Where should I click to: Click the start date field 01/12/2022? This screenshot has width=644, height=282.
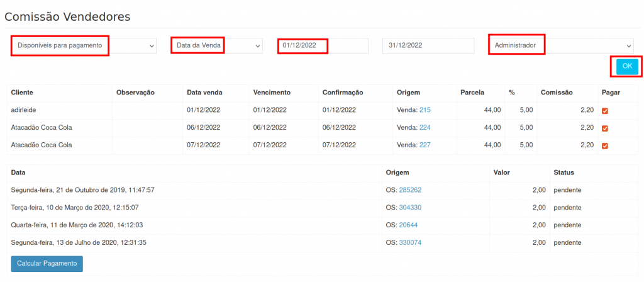coord(323,46)
